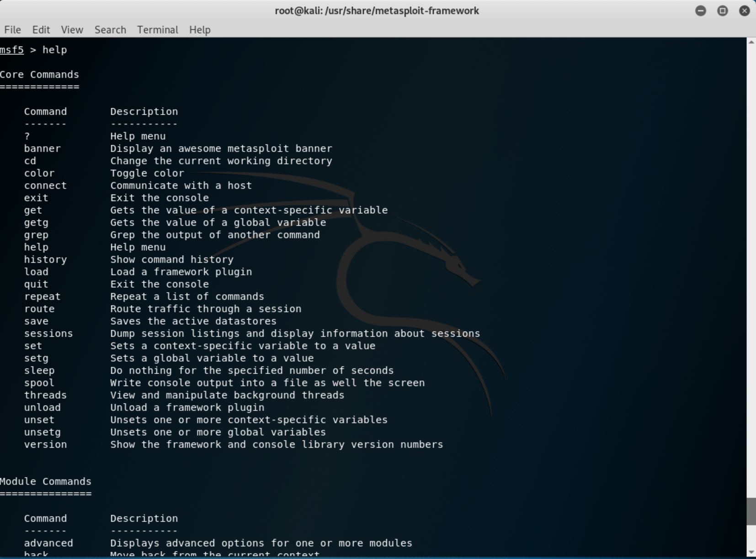756x559 pixels.
Task: Click the 'unload' command
Action: pyautogui.click(x=43, y=407)
